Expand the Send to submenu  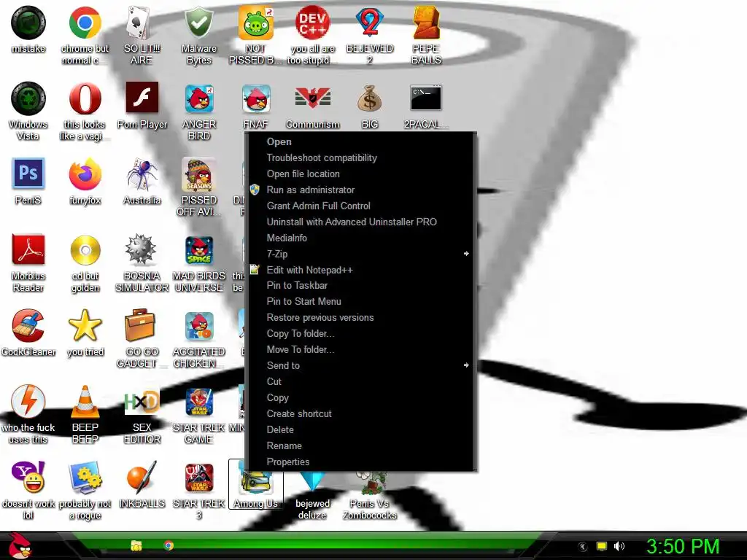point(360,366)
